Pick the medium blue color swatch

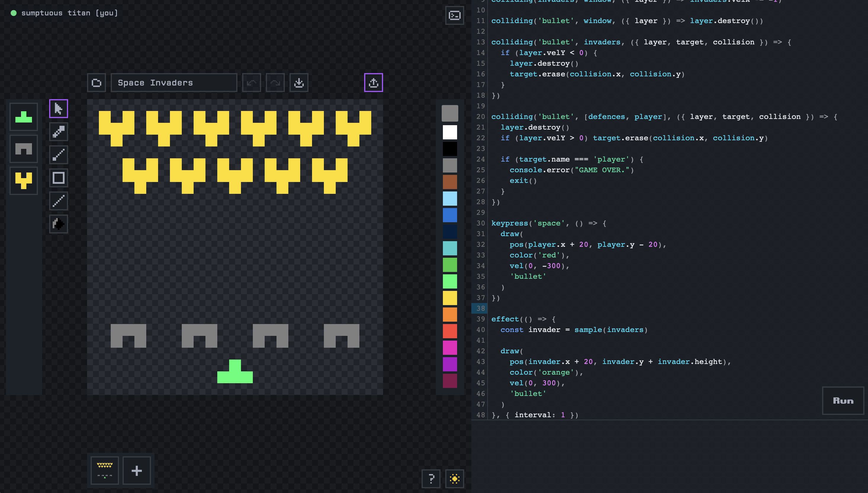click(450, 215)
